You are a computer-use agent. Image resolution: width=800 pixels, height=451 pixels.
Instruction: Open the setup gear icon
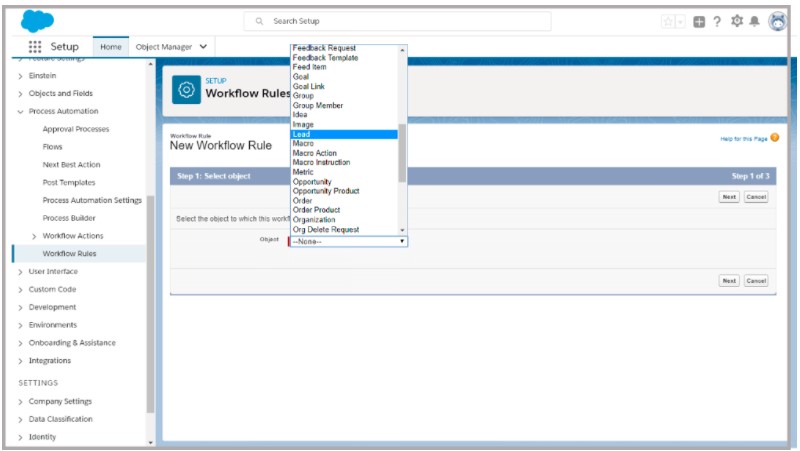pos(737,21)
